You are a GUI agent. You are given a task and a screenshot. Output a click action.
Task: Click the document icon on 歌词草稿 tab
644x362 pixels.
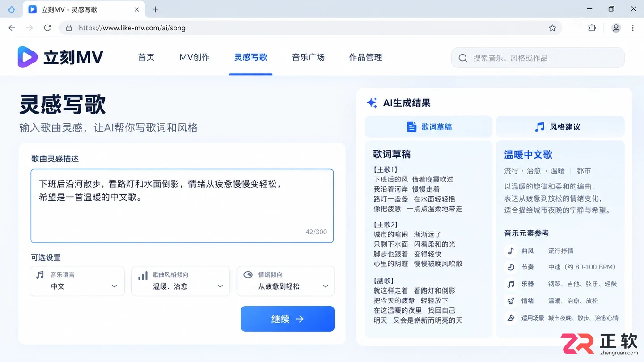[411, 127]
